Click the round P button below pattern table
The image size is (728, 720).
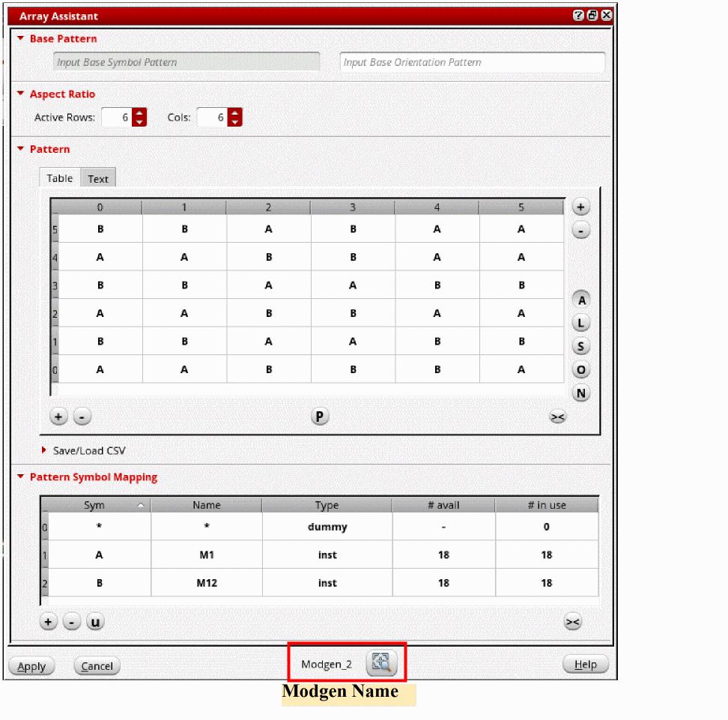pos(319,417)
